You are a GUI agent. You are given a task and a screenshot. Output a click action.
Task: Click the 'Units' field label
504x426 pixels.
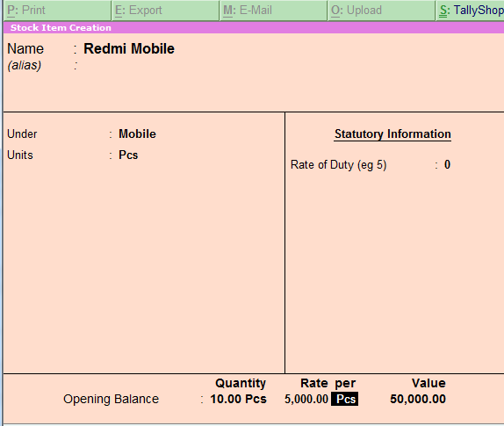click(20, 155)
